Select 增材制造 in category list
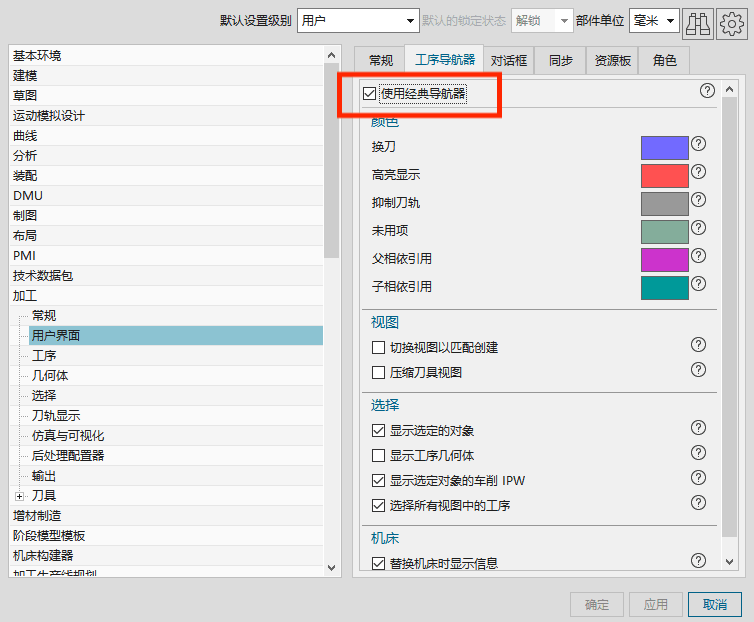 37,516
